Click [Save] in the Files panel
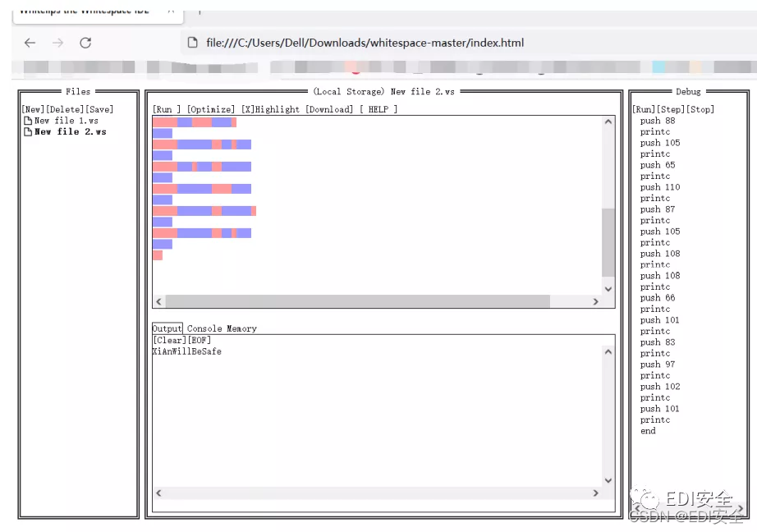This screenshot has width=757, height=532. (99, 109)
